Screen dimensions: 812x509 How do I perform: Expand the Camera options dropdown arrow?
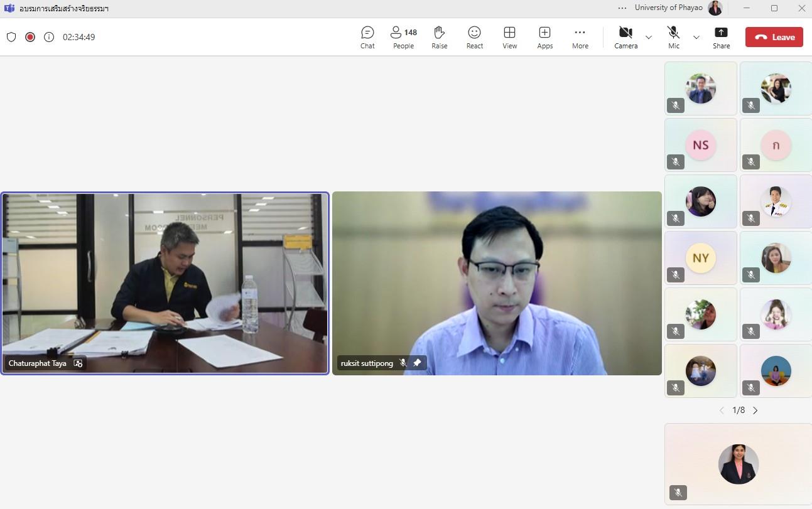(649, 37)
